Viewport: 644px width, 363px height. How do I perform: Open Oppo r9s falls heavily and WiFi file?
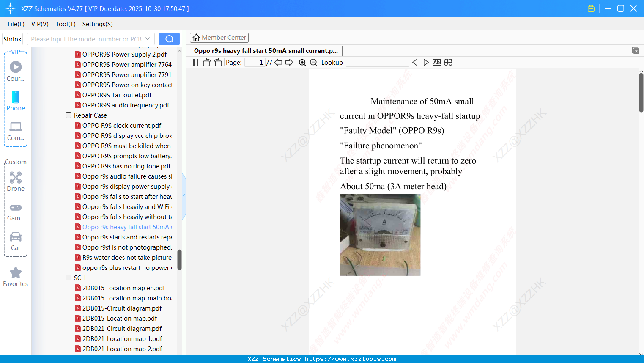123,206
